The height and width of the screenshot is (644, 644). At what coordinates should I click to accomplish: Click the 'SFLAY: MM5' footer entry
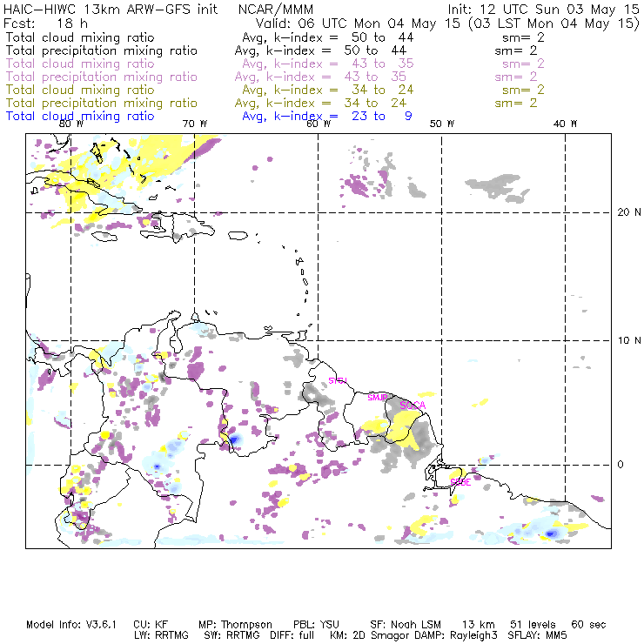537,635
